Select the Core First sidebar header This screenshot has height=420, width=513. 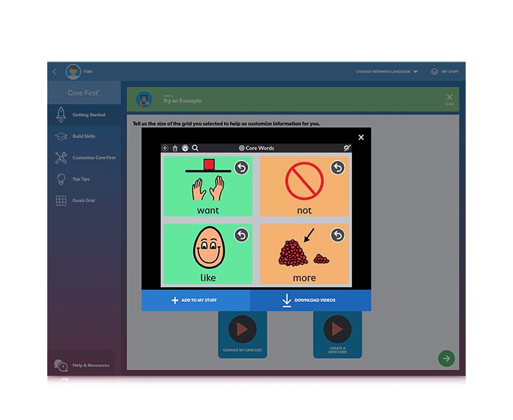85,91
